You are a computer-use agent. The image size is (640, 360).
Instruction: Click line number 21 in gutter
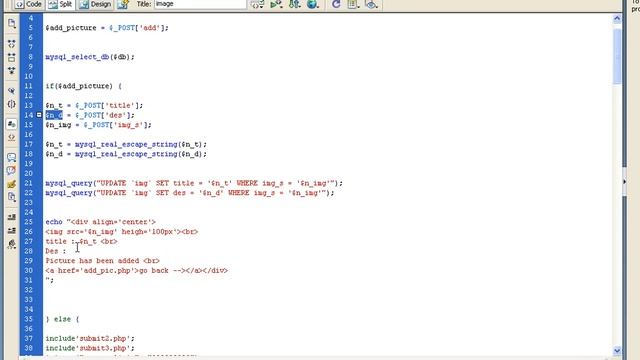click(x=29, y=183)
